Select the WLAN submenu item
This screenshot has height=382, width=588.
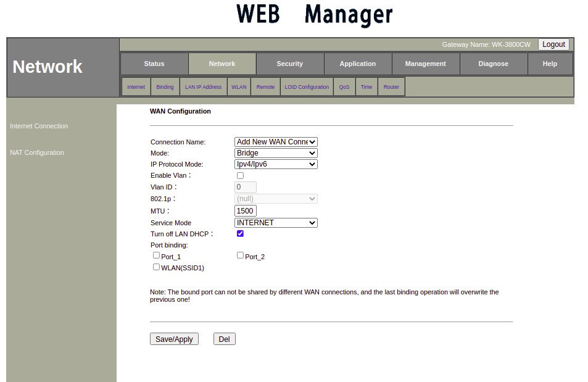239,87
